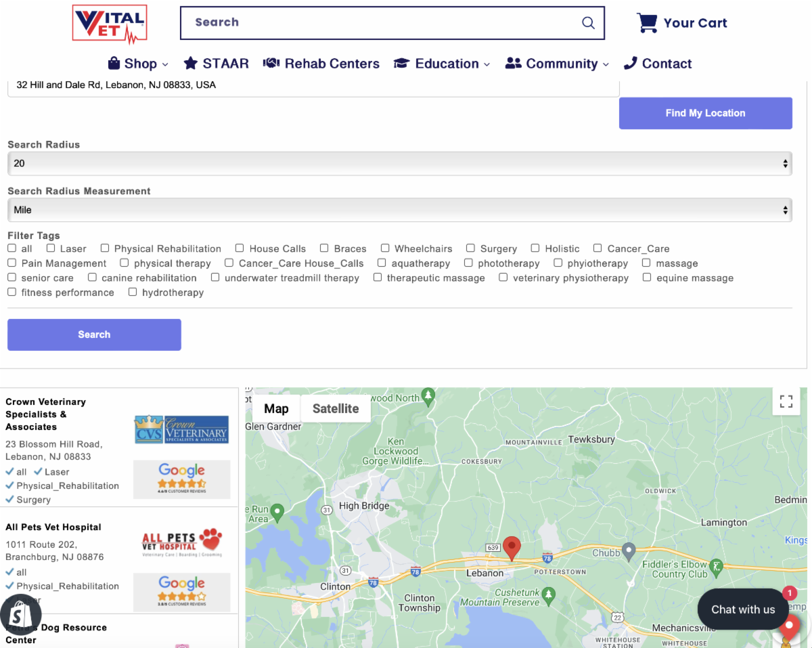Open the Rehab Centers page
Viewport: 812px width, 648px height.
[321, 64]
